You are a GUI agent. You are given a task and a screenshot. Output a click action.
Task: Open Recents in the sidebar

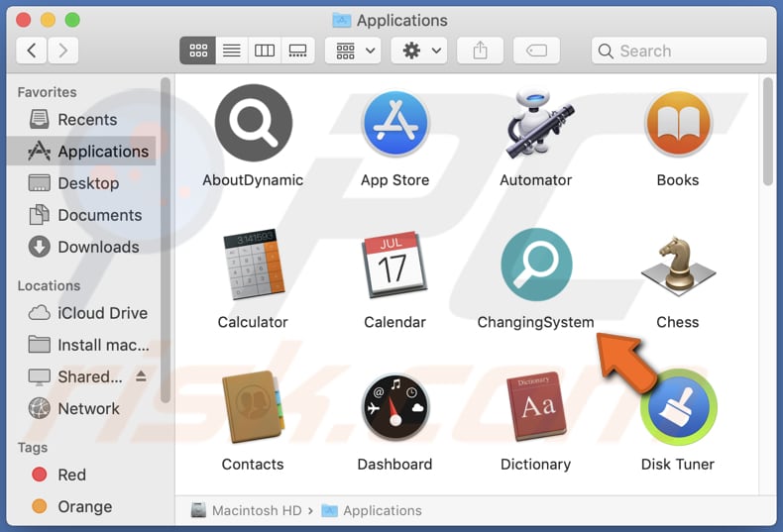[82, 119]
